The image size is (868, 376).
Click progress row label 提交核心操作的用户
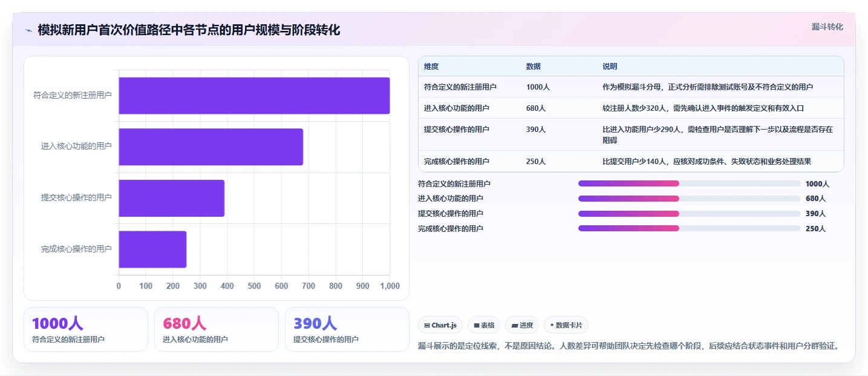pos(451,214)
